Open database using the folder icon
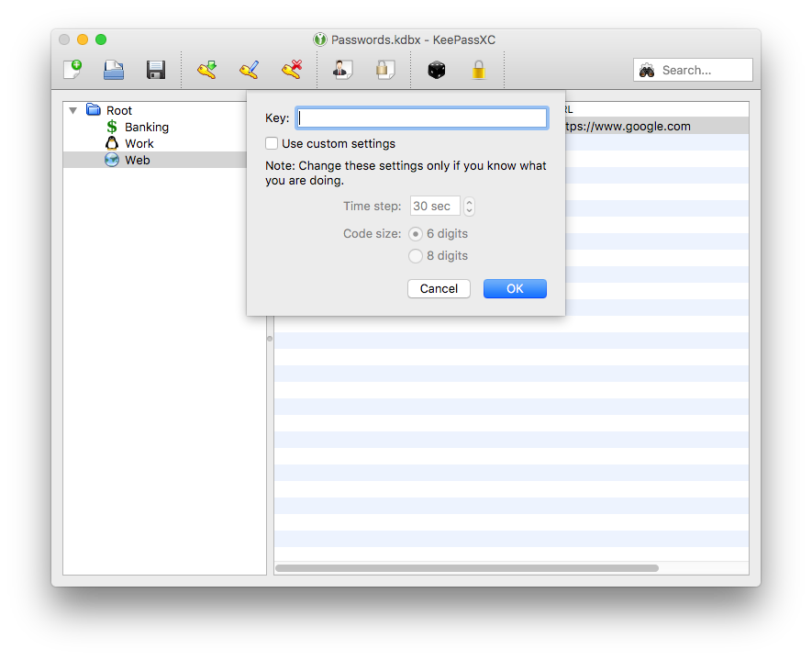 click(x=114, y=70)
